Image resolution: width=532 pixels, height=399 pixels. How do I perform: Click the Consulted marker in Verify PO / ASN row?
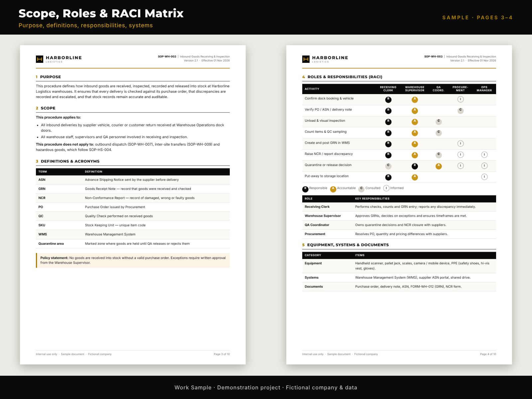tap(461, 110)
